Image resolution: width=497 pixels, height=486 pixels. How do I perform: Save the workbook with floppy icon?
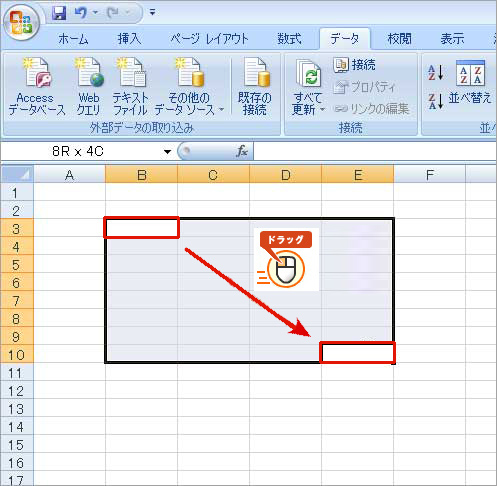click(59, 13)
